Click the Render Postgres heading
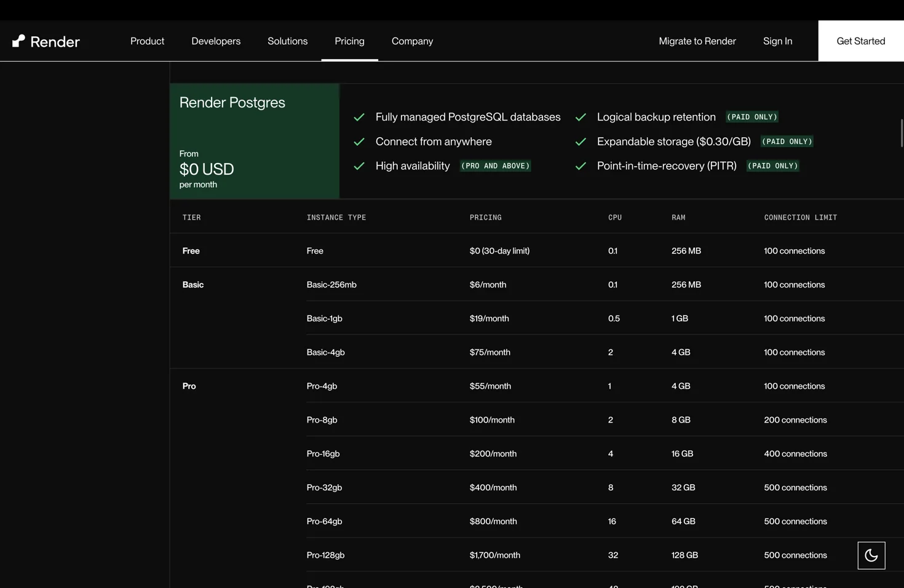 tap(232, 102)
